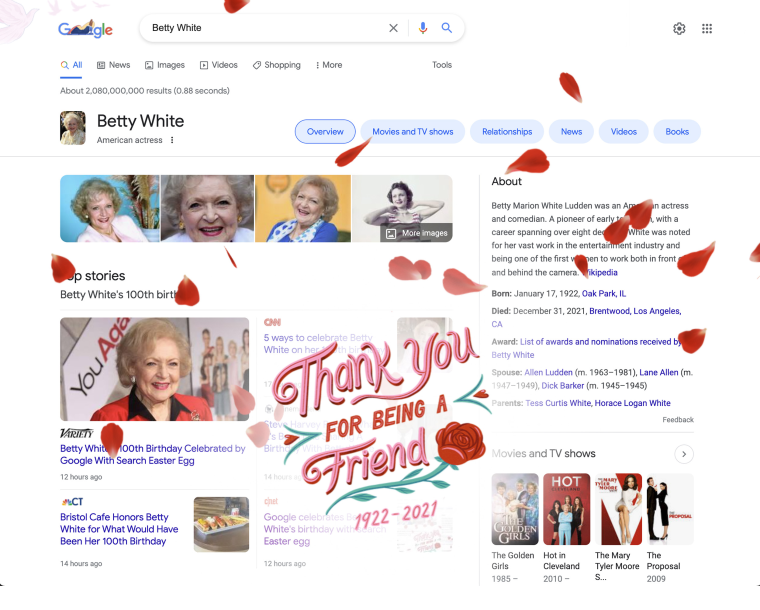The image size is (760, 610).
Task: Open Google settings gear icon
Action: 680,29
